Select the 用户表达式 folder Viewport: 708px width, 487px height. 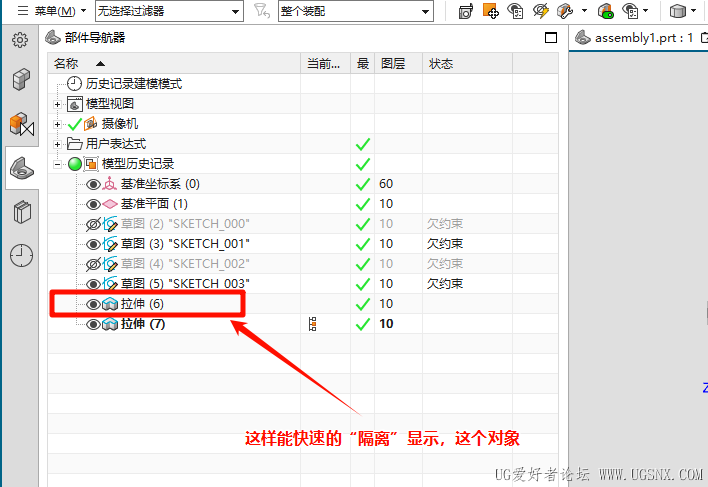pyautogui.click(x=116, y=144)
